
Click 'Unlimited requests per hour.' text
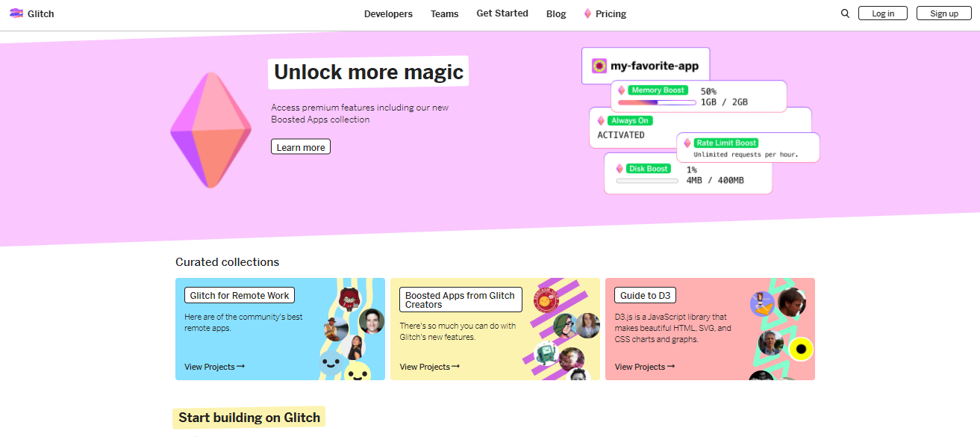pos(746,155)
